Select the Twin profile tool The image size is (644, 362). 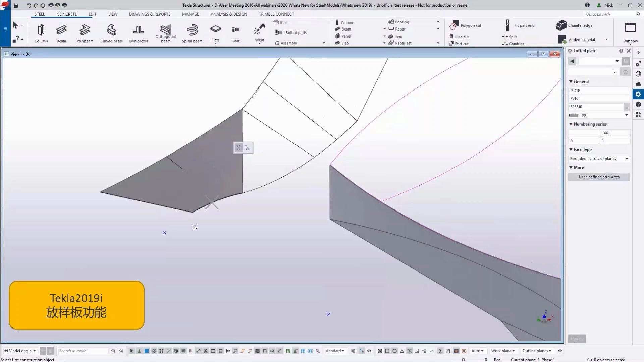pos(138,33)
